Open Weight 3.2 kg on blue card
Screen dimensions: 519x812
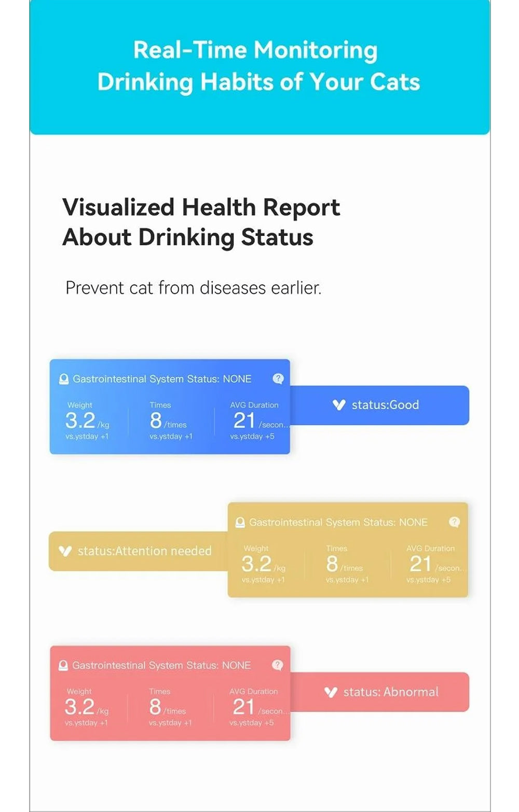tap(88, 421)
